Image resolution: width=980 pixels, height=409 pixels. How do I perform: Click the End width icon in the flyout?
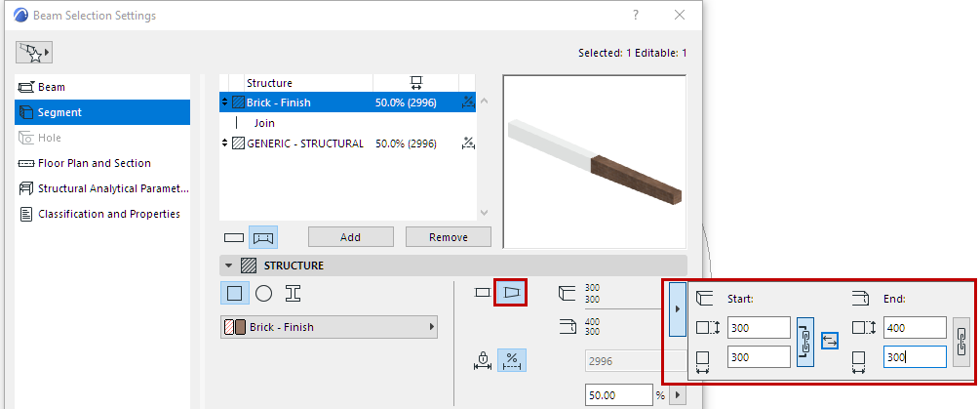point(858,361)
